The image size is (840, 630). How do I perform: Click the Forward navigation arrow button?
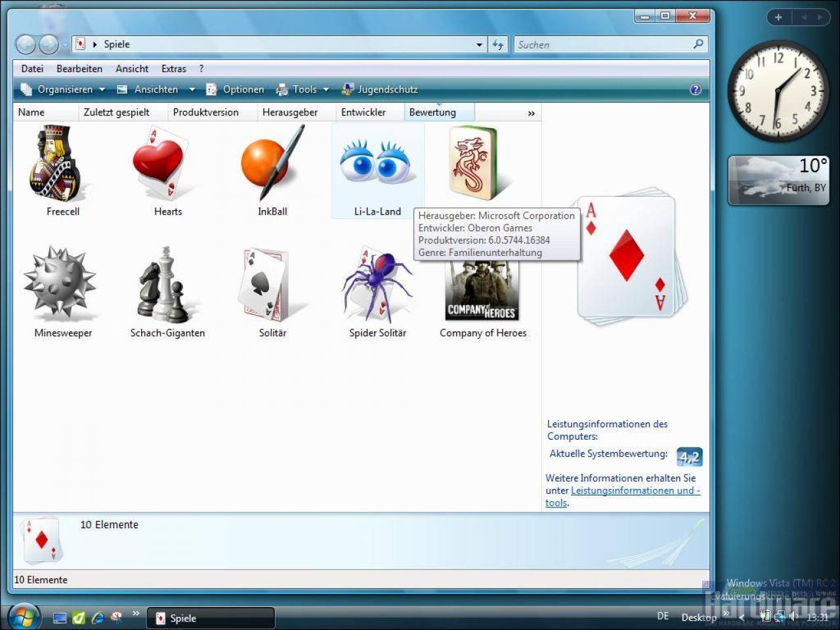tap(49, 45)
